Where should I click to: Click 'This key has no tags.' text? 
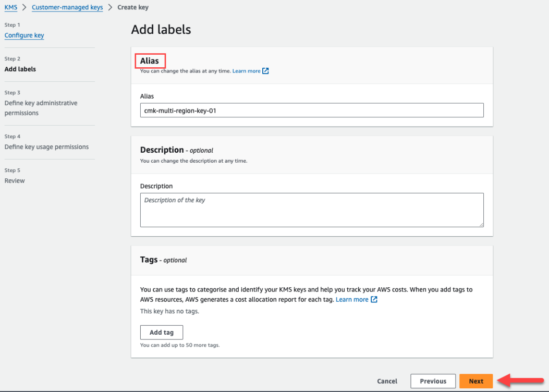169,311
